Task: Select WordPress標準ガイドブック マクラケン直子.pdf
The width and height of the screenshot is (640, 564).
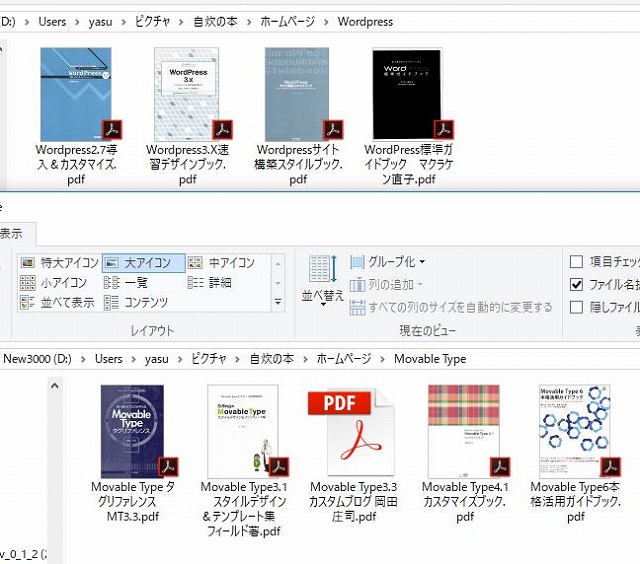Action: 408,116
